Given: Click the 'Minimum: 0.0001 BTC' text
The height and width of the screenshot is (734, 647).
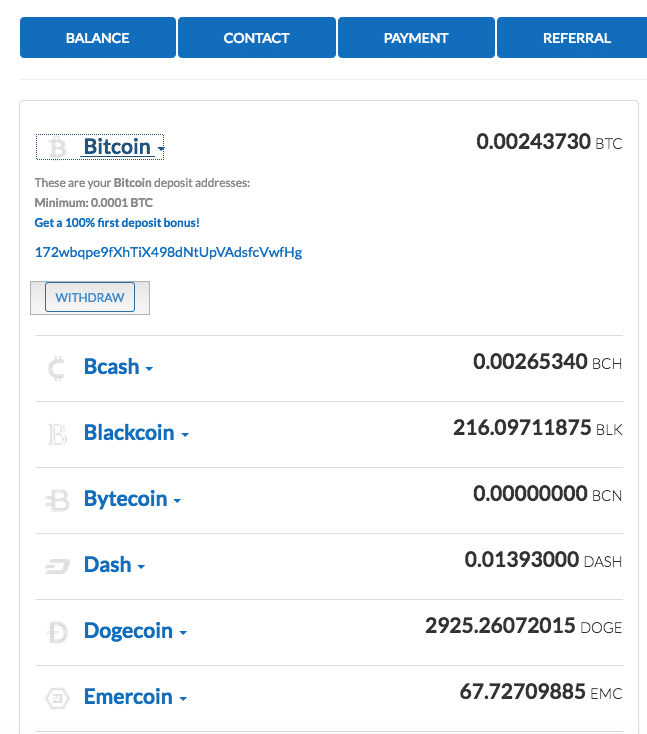Looking at the screenshot, I should click(x=94, y=203).
